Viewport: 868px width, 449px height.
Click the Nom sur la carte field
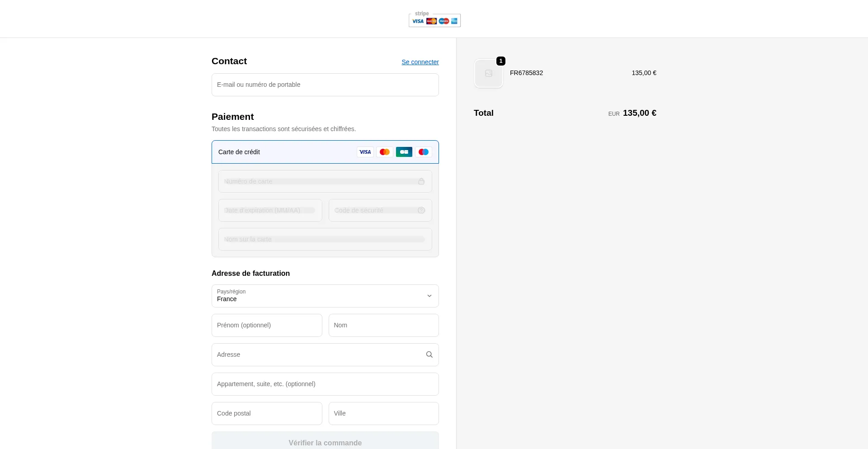pyautogui.click(x=325, y=239)
